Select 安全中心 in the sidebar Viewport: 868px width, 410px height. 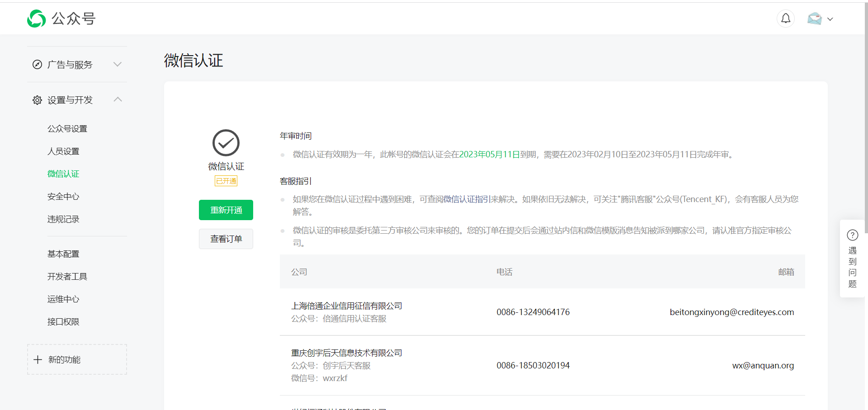pyautogui.click(x=63, y=197)
